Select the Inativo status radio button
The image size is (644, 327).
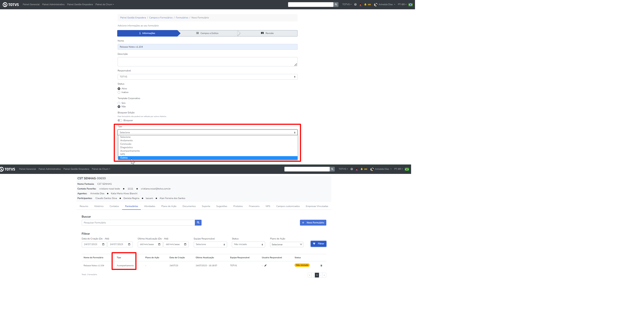(x=119, y=92)
